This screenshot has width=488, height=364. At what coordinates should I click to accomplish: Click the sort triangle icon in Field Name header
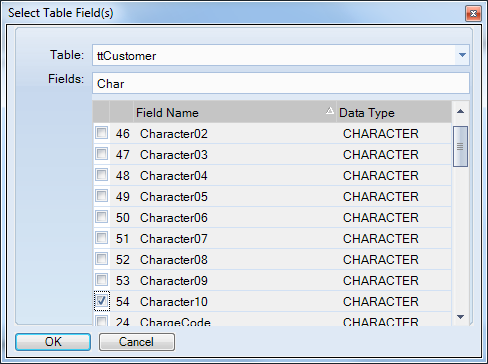click(330, 110)
